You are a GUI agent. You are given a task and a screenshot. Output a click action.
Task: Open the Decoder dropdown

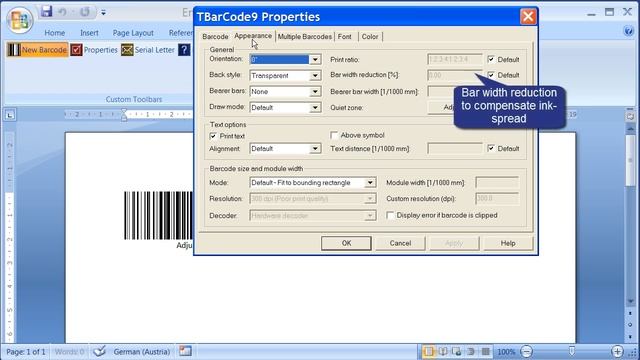point(370,215)
